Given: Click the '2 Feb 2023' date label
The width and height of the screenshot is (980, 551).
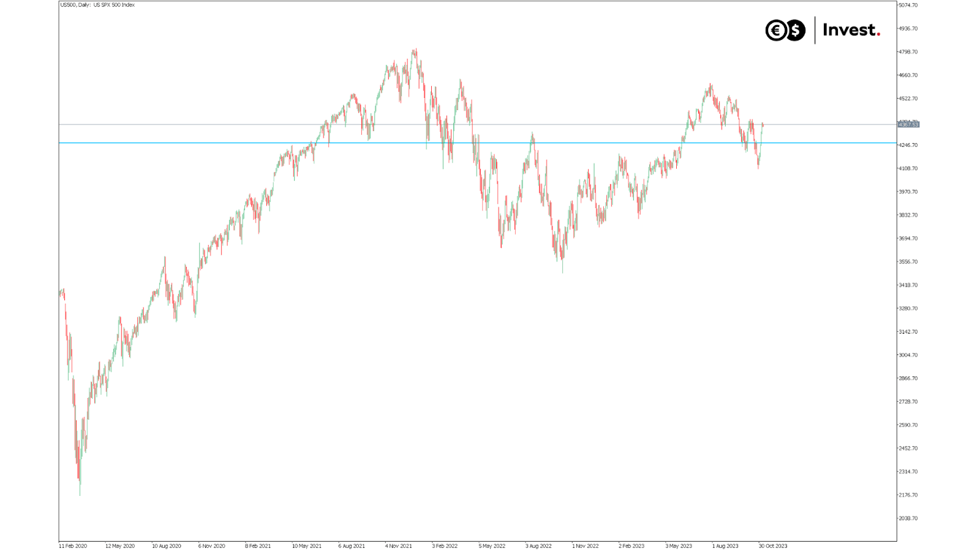Looking at the screenshot, I should click(631, 545).
